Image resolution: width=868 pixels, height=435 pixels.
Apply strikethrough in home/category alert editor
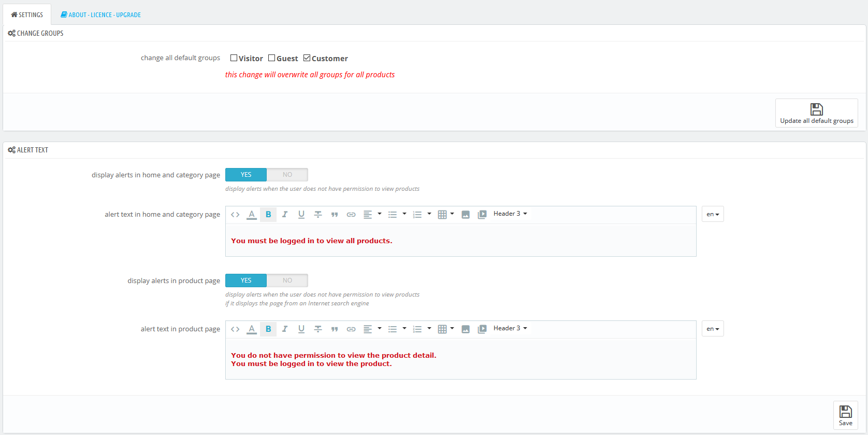[318, 215]
